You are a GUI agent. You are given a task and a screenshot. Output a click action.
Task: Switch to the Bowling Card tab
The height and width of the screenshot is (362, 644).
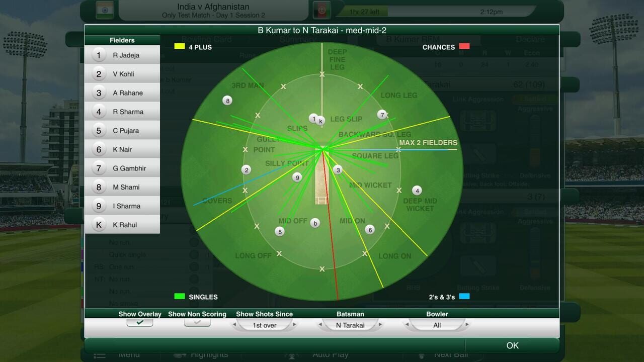pos(207,39)
